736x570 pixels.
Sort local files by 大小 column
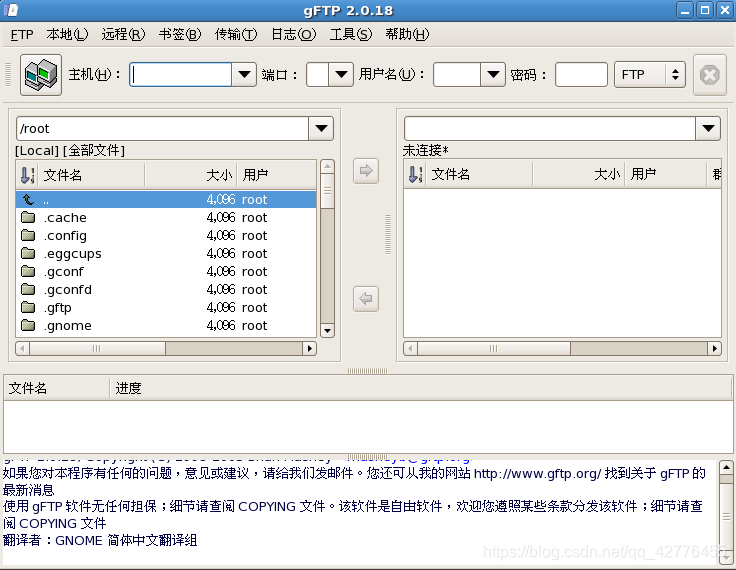(191, 175)
